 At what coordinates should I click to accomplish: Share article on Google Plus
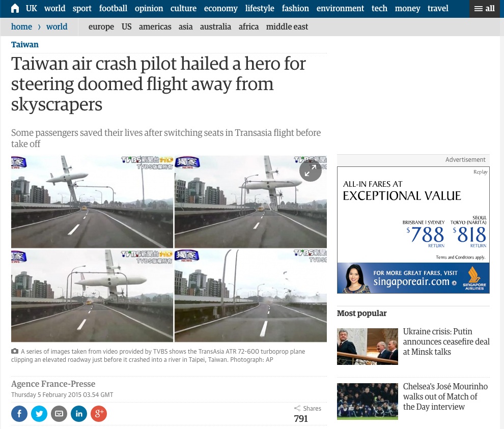[x=99, y=414]
